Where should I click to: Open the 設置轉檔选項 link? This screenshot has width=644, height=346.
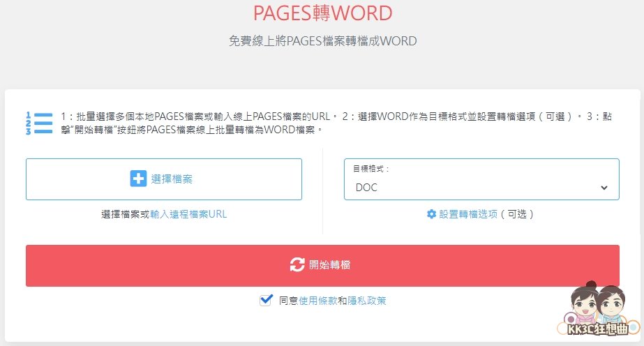coord(468,214)
